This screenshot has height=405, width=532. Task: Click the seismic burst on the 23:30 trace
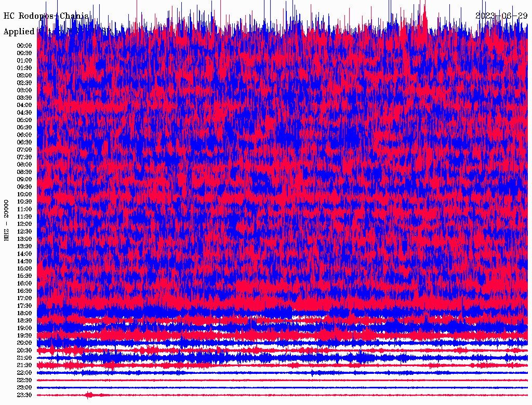pyautogui.click(x=89, y=395)
